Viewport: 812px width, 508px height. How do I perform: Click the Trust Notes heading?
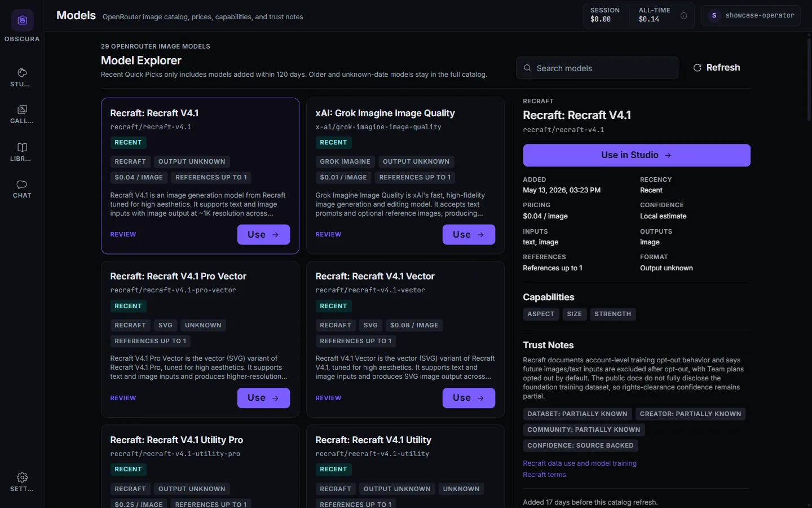[x=548, y=345]
